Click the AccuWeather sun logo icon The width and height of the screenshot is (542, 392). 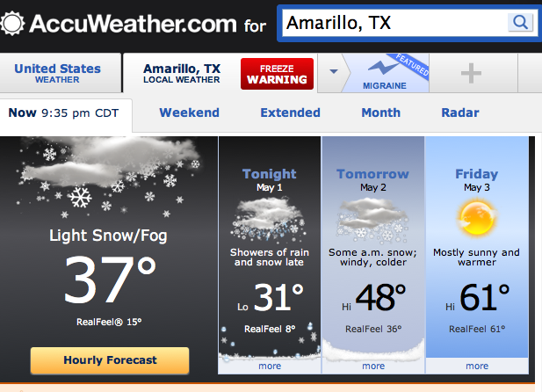[x=12, y=24]
